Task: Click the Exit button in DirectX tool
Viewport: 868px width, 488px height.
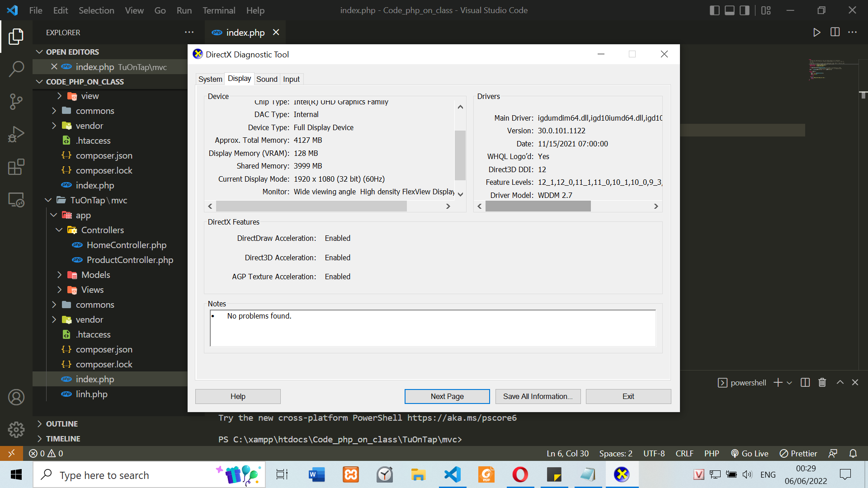Action: pyautogui.click(x=628, y=396)
